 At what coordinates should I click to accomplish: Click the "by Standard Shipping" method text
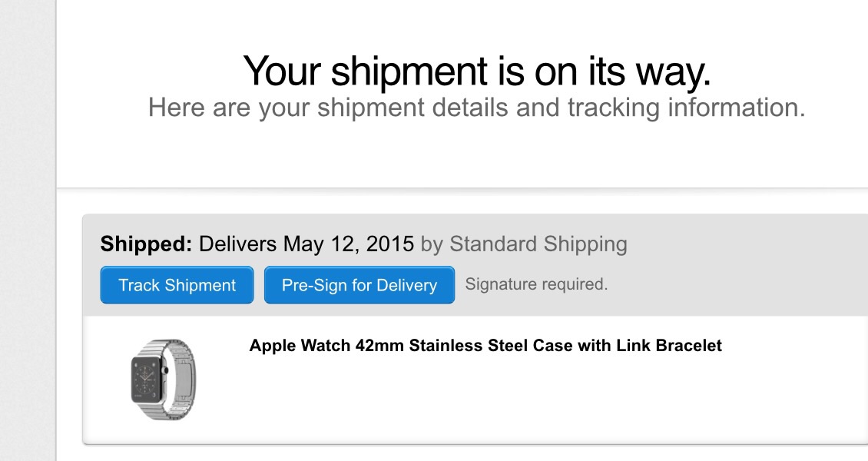[x=524, y=244]
